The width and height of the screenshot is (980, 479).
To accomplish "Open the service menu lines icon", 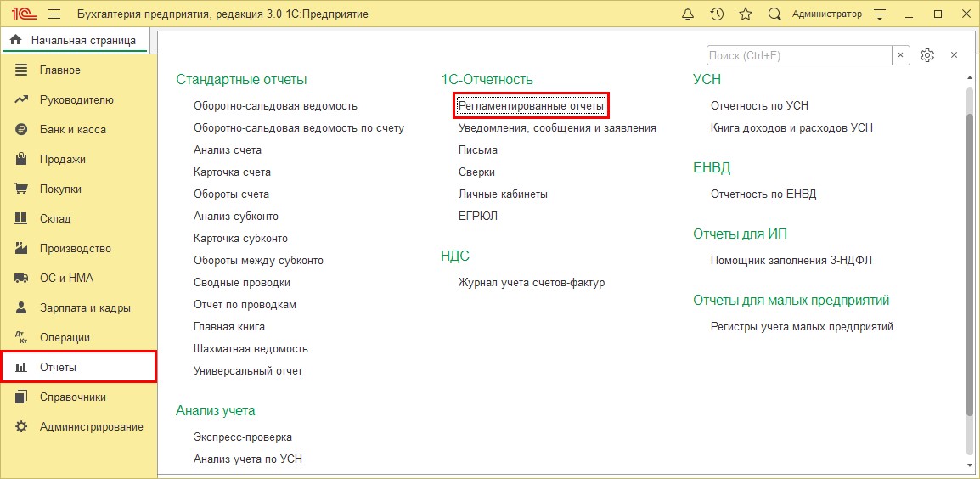I will (x=881, y=14).
